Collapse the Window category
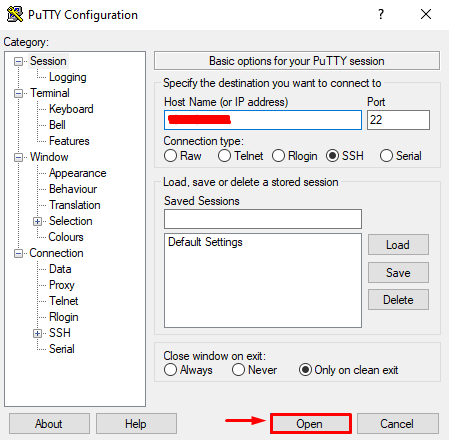Screen dimensions: 449x440 (18, 157)
